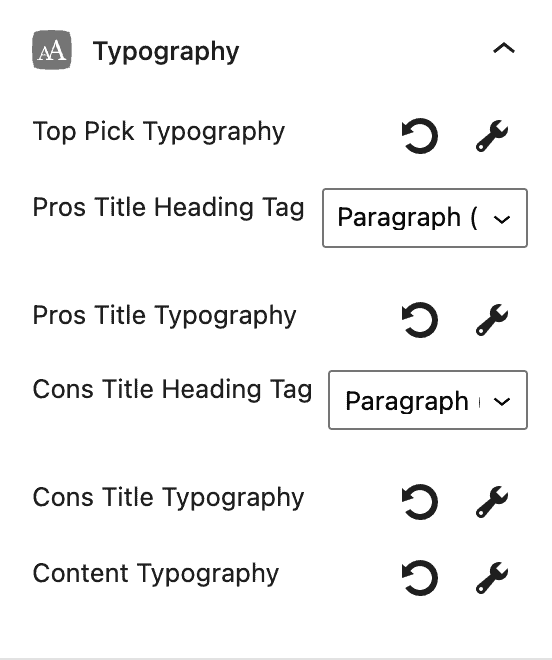Click the Typography panel heading
Screen dimensions: 552x660
coord(166,52)
